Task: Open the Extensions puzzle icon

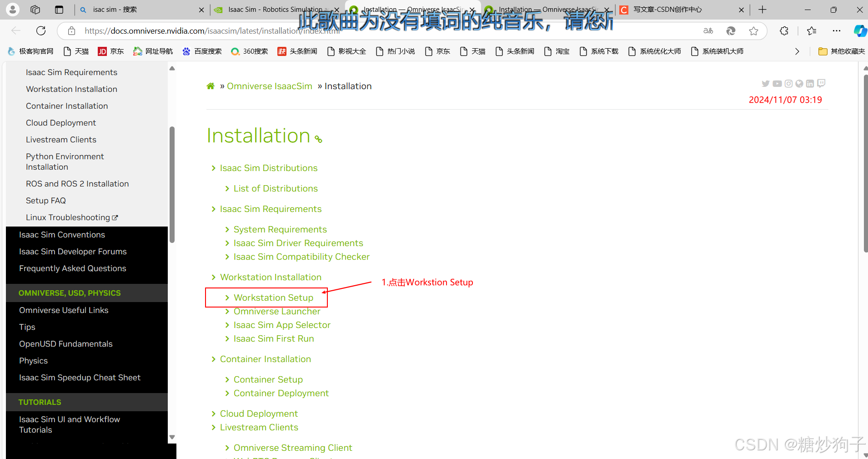Action: (784, 31)
